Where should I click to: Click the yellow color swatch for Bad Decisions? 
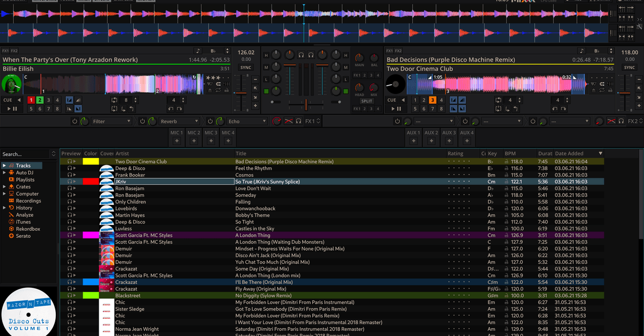[91, 161]
